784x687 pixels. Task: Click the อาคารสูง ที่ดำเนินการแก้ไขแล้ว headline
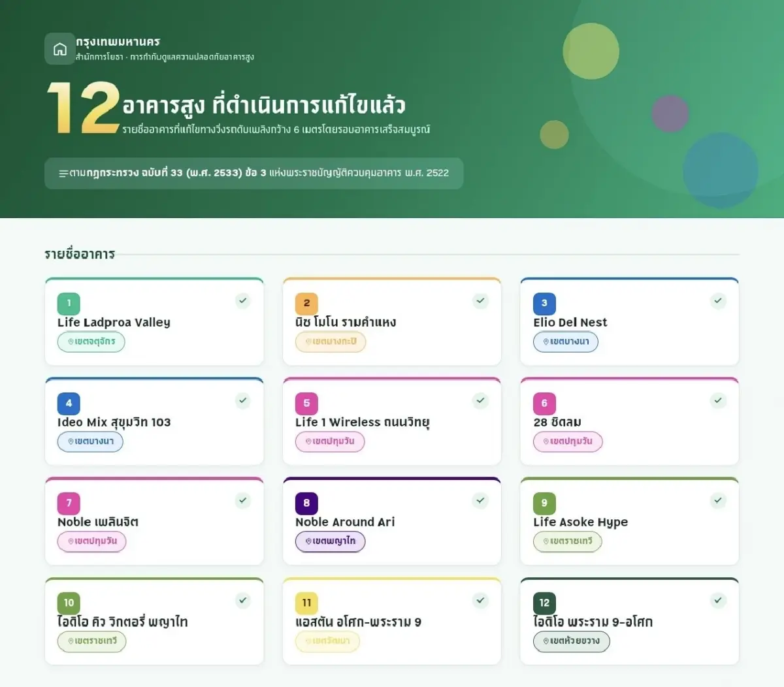pyautogui.click(x=264, y=105)
